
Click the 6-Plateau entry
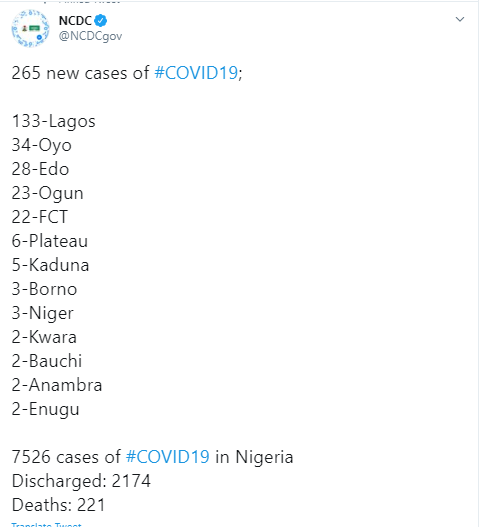pos(50,241)
